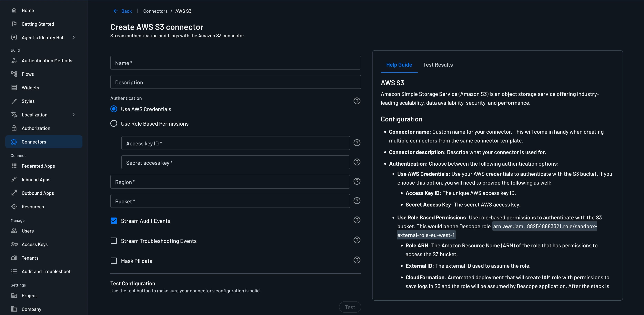Click the Localization translate icon
Screen dimensions: 644x315
pyautogui.click(x=14, y=115)
